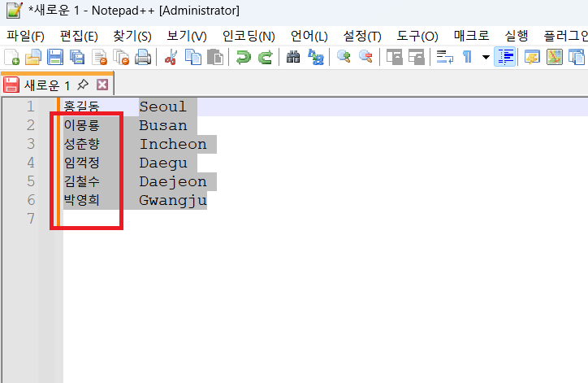Click the word Daejeon on line 5
This screenshot has width=588, height=383.
(173, 182)
